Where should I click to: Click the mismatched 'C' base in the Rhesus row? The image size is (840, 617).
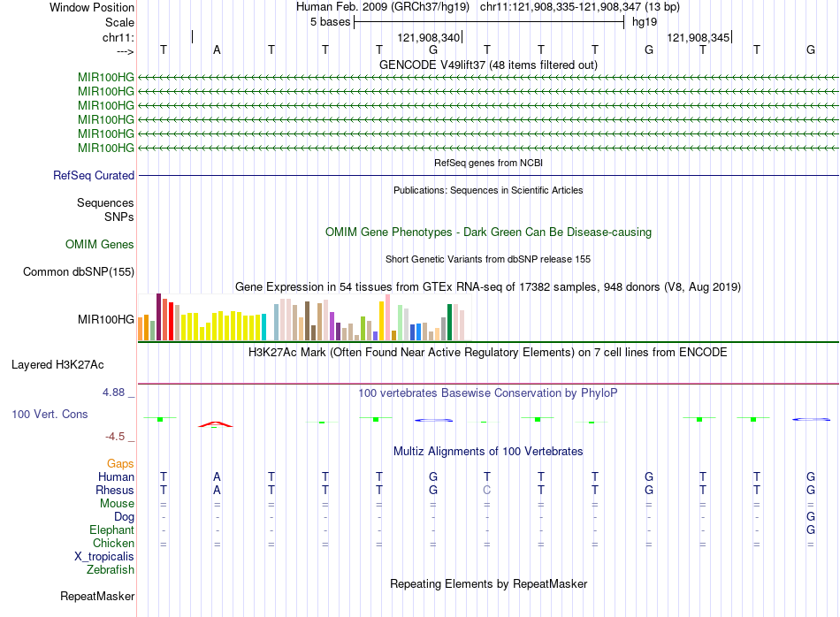(486, 490)
